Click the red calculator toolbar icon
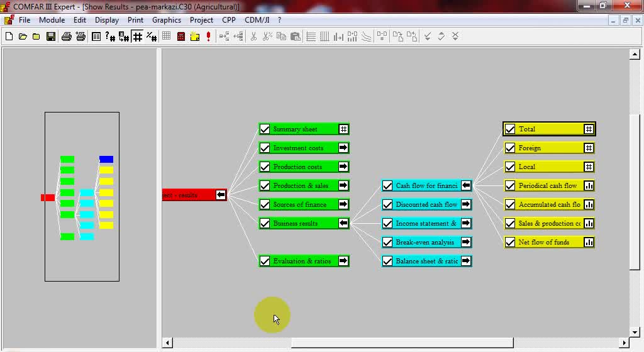 (x=181, y=36)
